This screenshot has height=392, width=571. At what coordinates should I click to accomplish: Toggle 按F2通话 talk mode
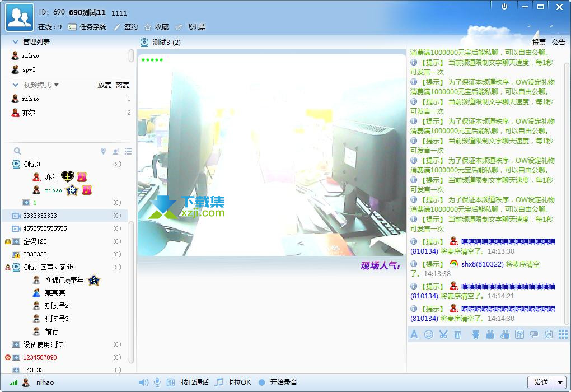click(195, 382)
